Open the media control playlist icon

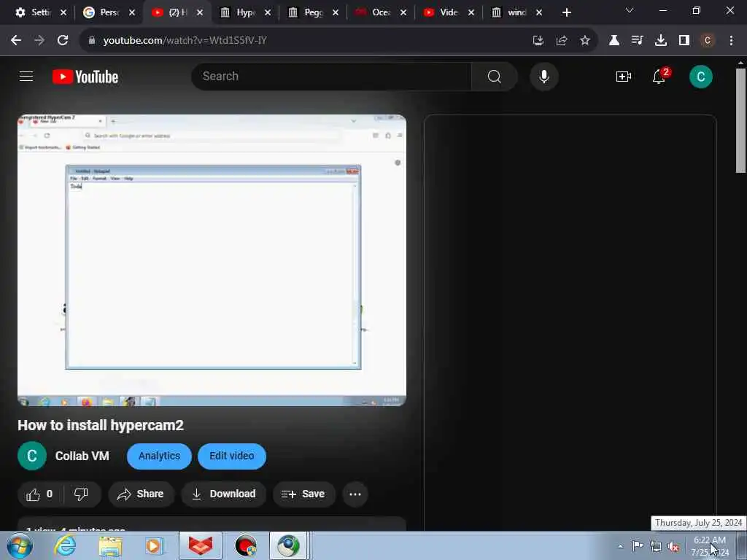(x=637, y=41)
